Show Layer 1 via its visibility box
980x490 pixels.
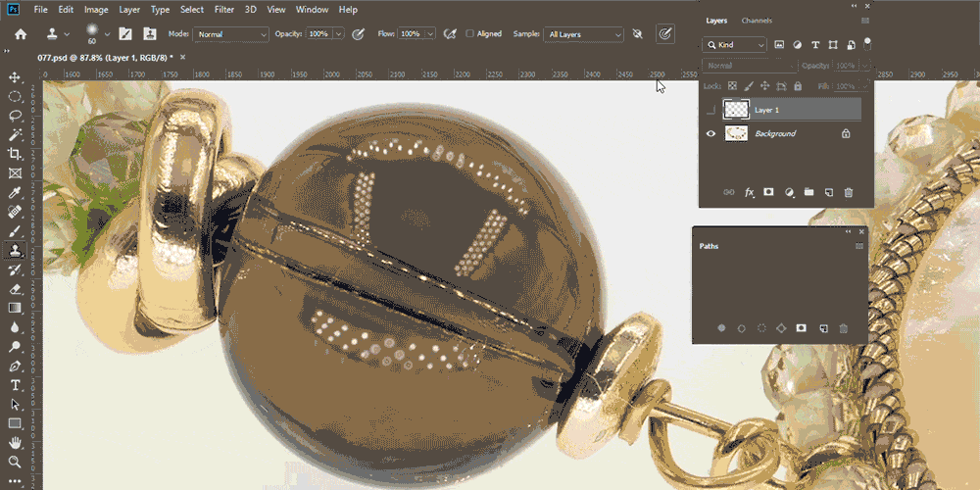pyautogui.click(x=710, y=110)
